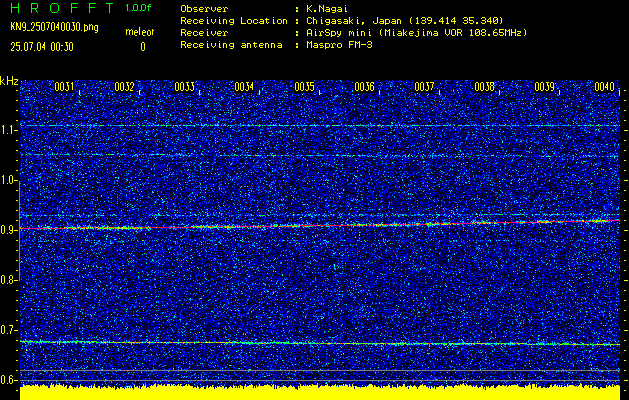Click the meteor count label

(140, 32)
